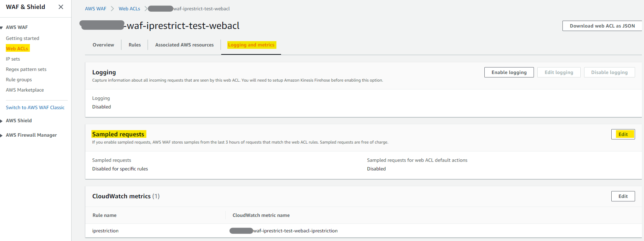This screenshot has height=241, width=644.
Task: Open IP sets in the sidebar
Action: coord(13,59)
